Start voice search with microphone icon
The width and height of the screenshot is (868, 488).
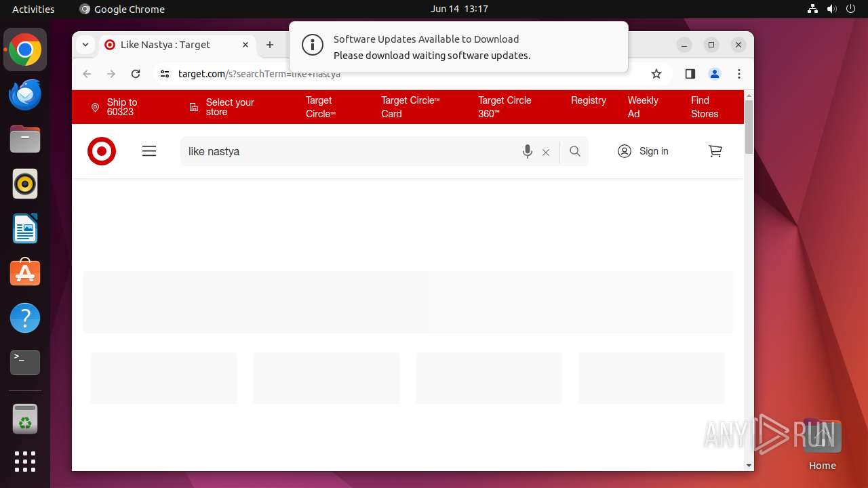(x=528, y=152)
